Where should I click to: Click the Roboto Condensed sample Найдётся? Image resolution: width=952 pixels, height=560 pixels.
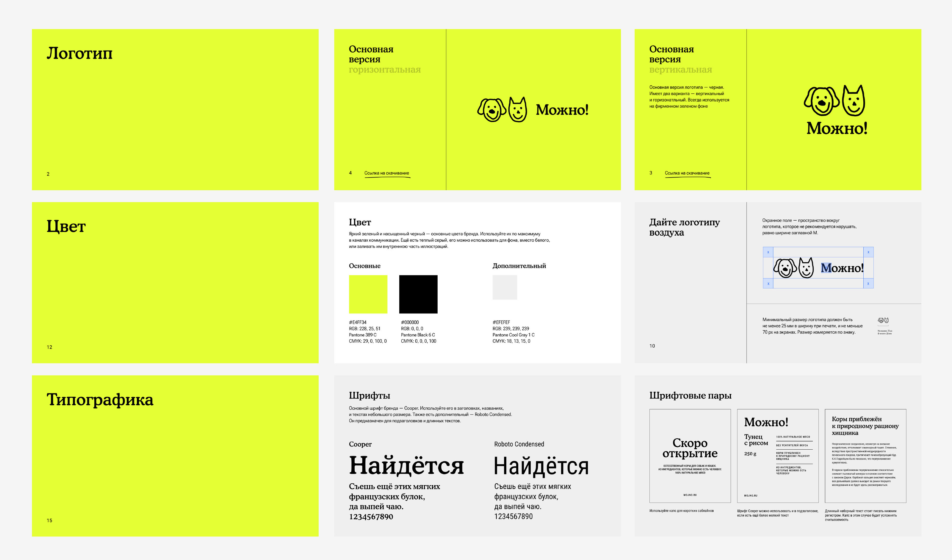541,466
